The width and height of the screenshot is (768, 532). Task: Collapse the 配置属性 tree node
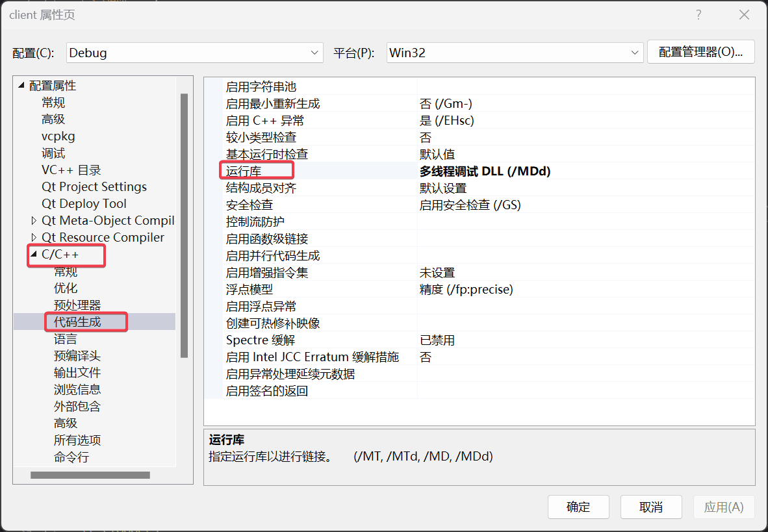click(x=21, y=86)
